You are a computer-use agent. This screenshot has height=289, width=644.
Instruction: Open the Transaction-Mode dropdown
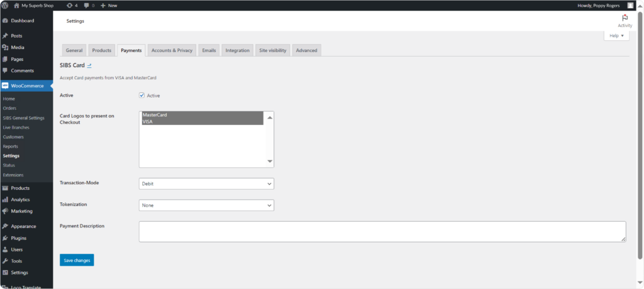click(x=206, y=183)
